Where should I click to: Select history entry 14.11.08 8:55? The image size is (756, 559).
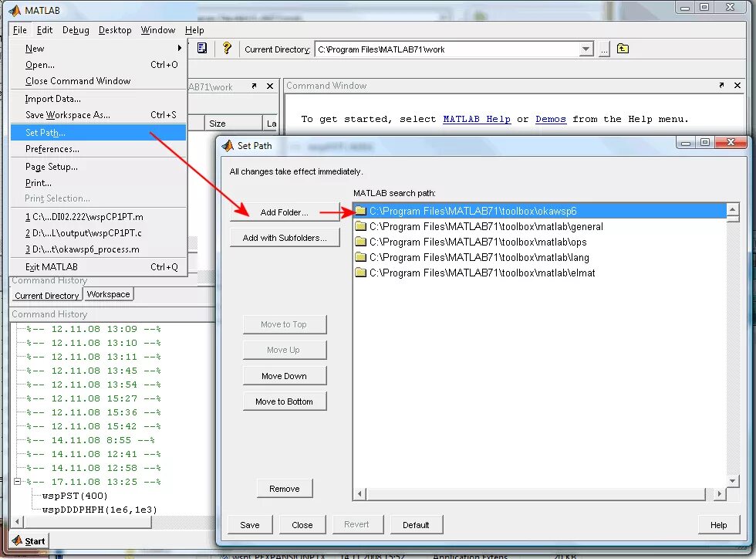point(90,440)
